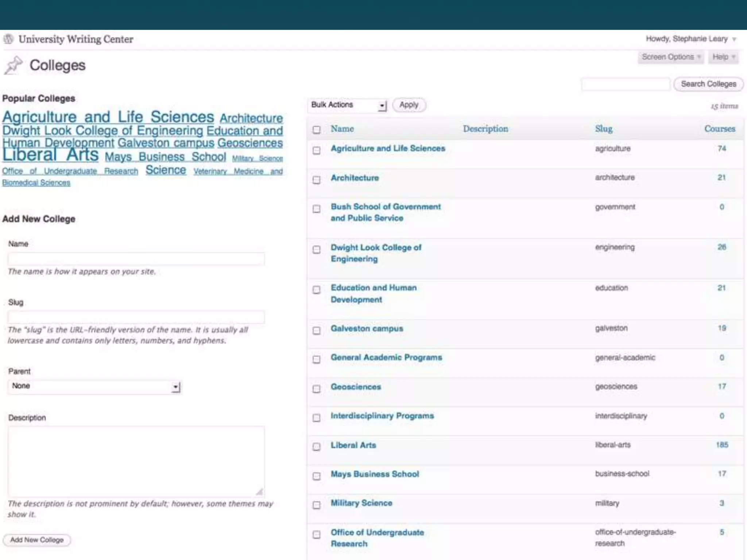Click the pushpin icon beside Colleges
The image size is (747, 560).
(13, 65)
